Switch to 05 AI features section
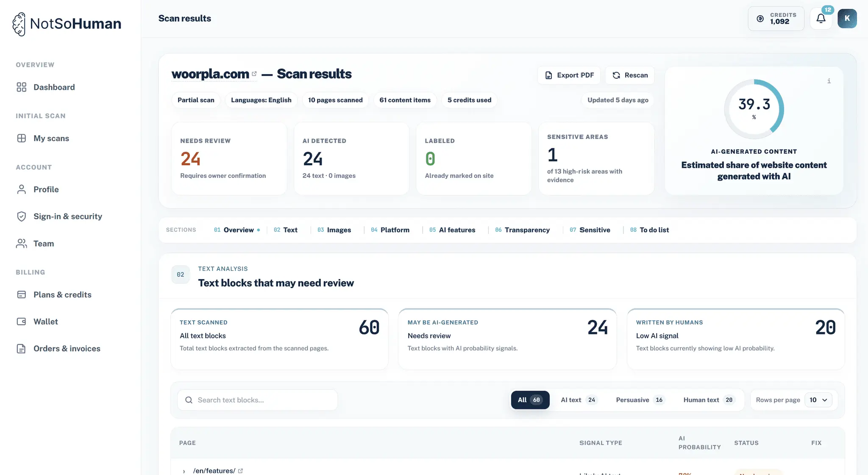The height and width of the screenshot is (475, 868). coord(452,230)
